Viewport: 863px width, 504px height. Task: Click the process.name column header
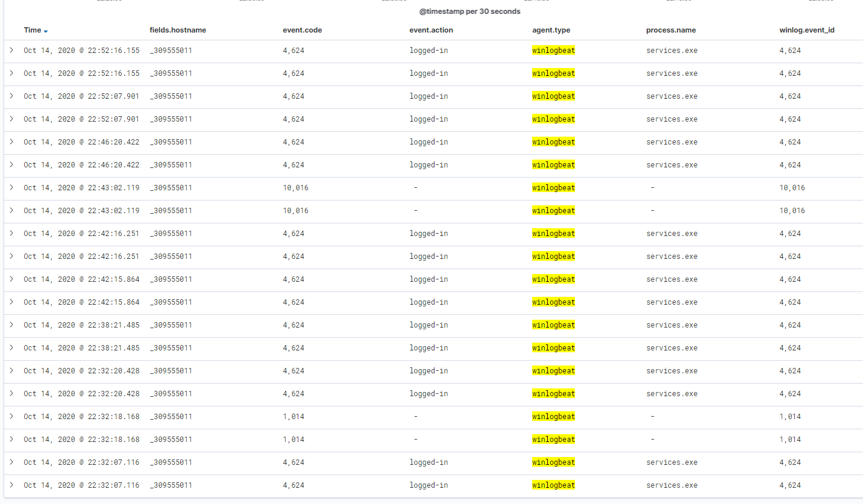[x=671, y=30]
